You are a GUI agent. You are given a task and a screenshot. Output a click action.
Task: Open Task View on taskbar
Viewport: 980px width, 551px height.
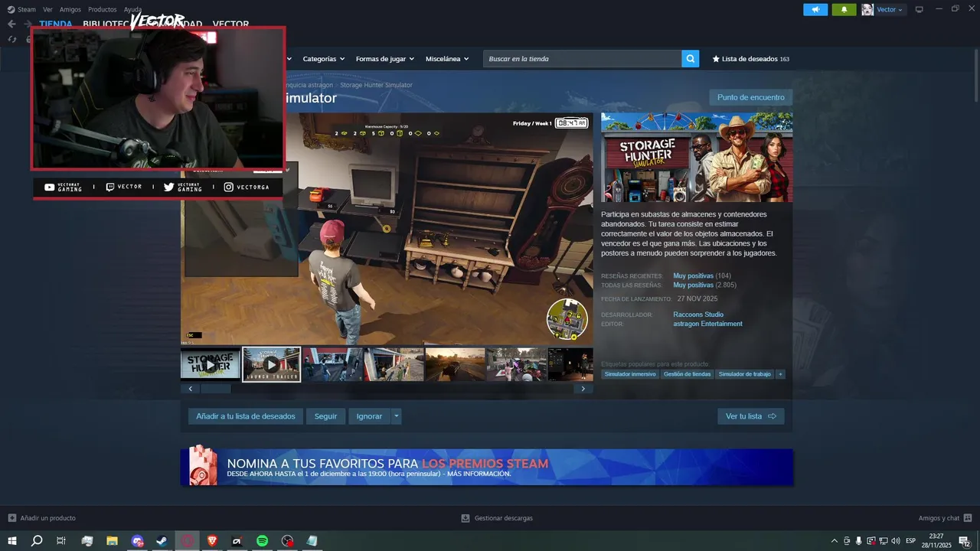click(x=61, y=541)
